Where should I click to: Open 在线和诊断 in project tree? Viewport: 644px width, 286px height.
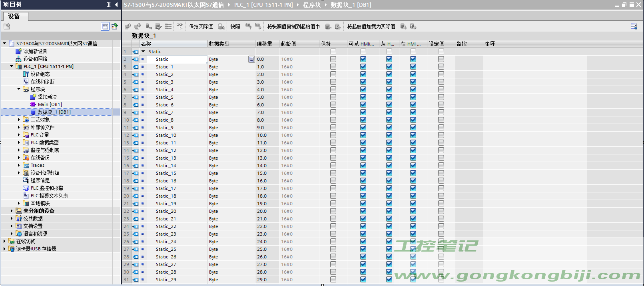[x=42, y=82]
